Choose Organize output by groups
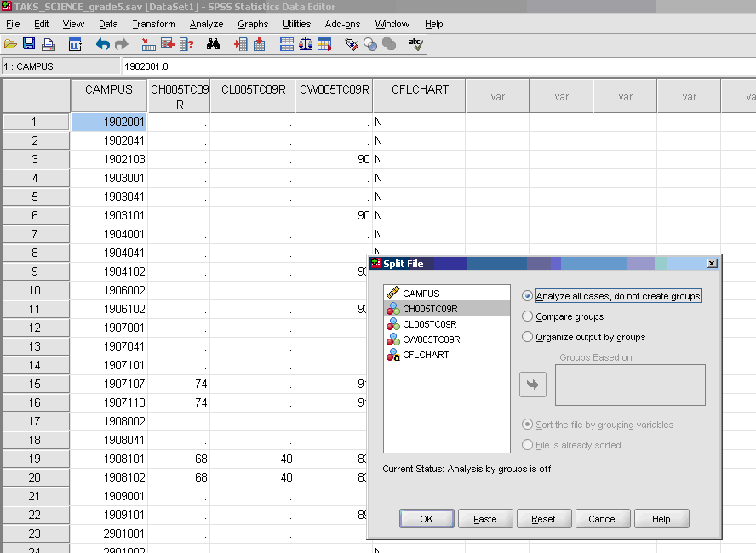This screenshot has height=553, width=756. (x=527, y=337)
